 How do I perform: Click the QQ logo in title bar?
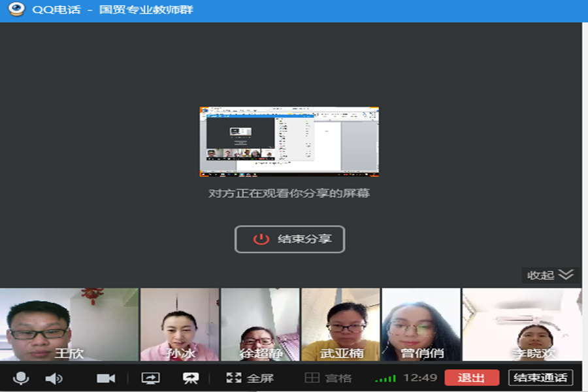[x=16, y=10]
